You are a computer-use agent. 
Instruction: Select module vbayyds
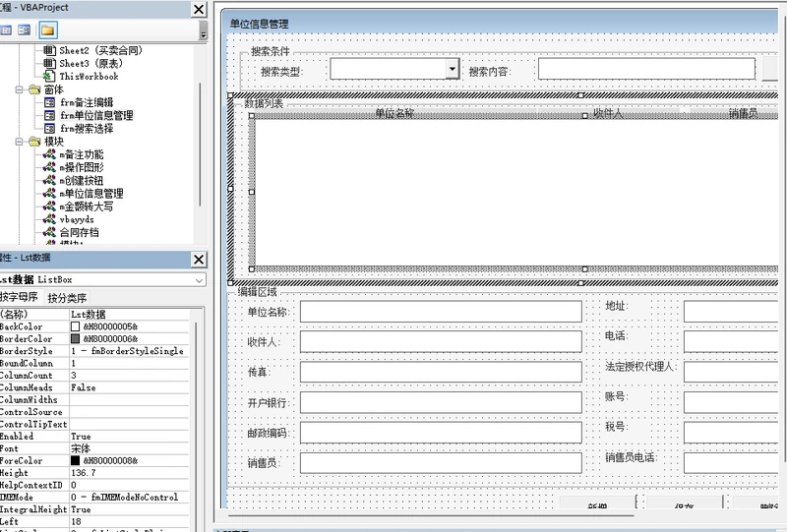tap(77, 219)
